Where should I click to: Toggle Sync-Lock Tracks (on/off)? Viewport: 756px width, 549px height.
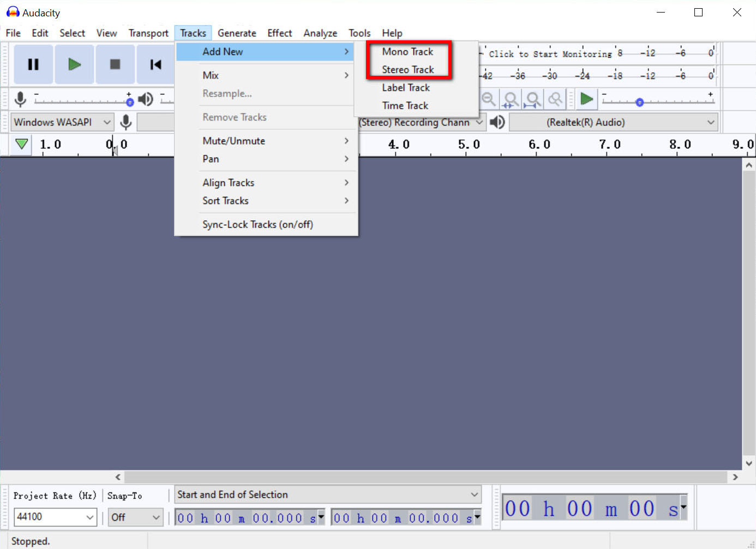[x=266, y=225]
